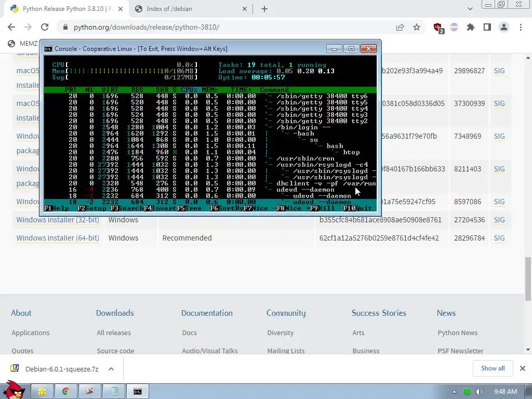532x399 pixels.
Task: View site info via the padlock icon
Action: click(65, 27)
